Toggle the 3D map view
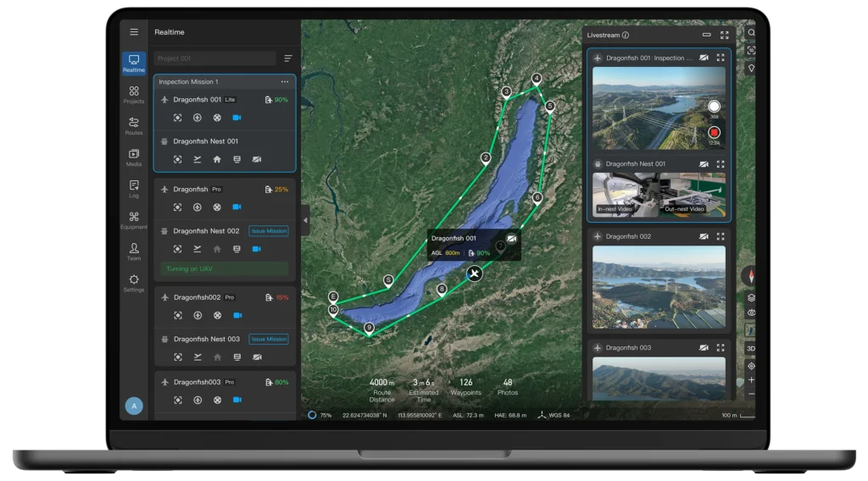This screenshot has width=868, height=481. click(x=751, y=348)
